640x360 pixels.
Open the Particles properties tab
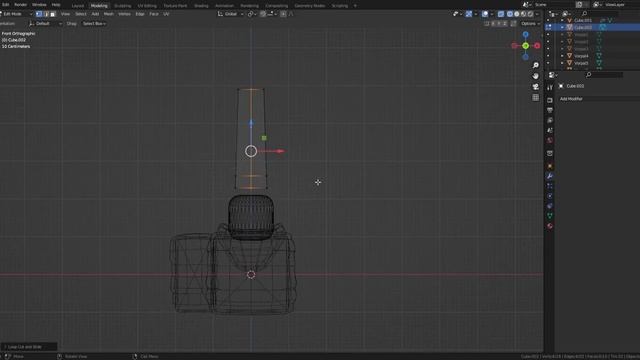coord(550,186)
